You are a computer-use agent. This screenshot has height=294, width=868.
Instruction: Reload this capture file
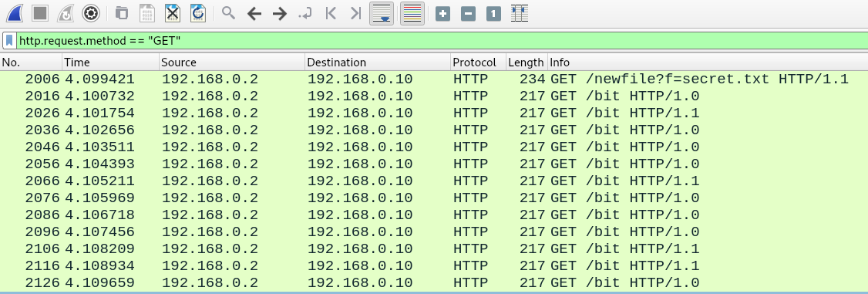198,13
